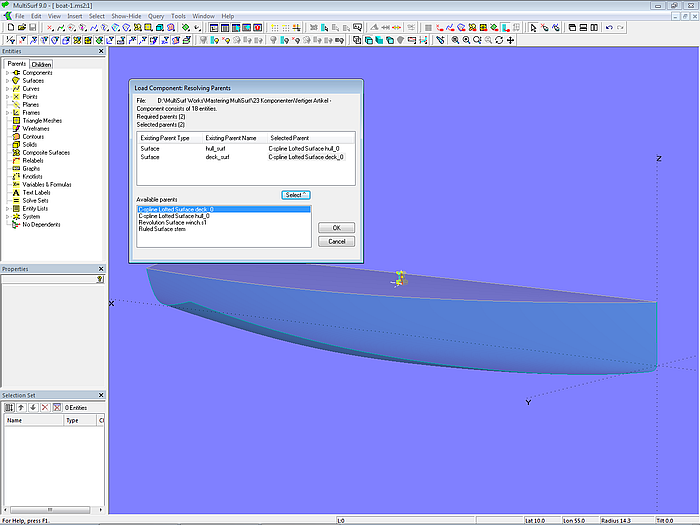Click the Rotate view icon
Image resolution: width=700 pixels, height=525 pixels.
point(498,40)
